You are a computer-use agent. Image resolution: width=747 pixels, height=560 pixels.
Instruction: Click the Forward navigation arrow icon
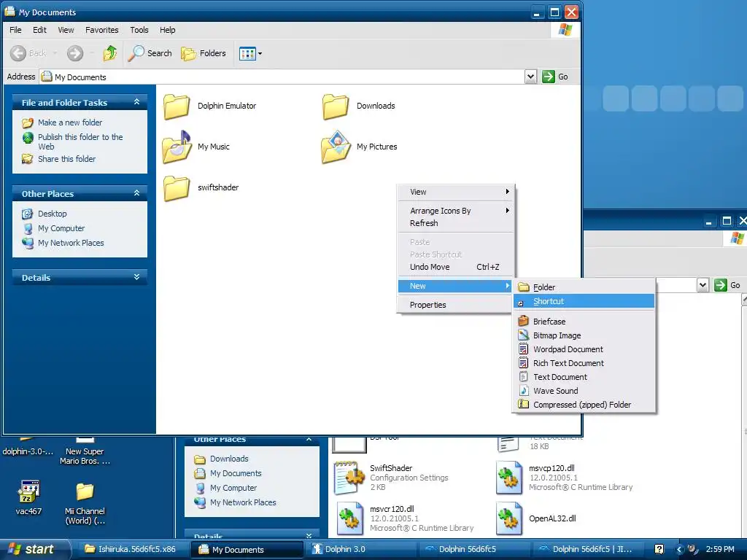pyautogui.click(x=75, y=53)
